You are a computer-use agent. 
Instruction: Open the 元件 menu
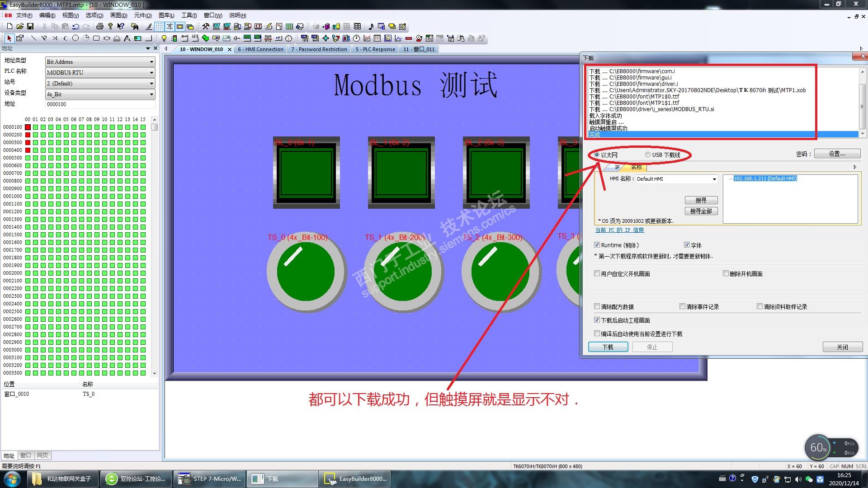click(142, 15)
